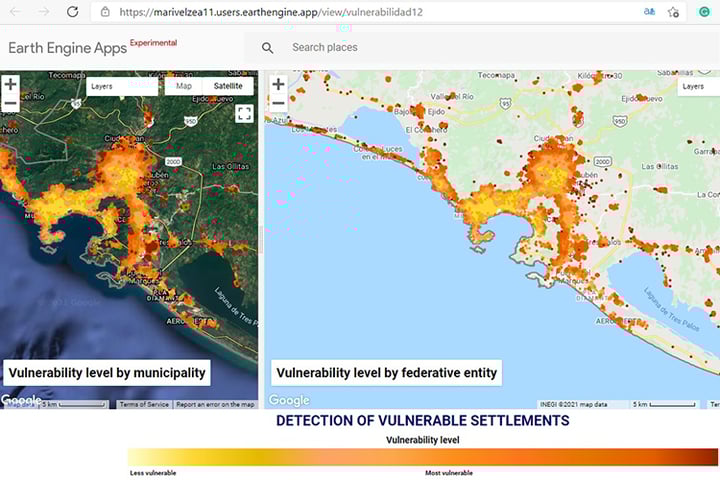Click route 2000 marker on left map
720x480 pixels.
173,162
